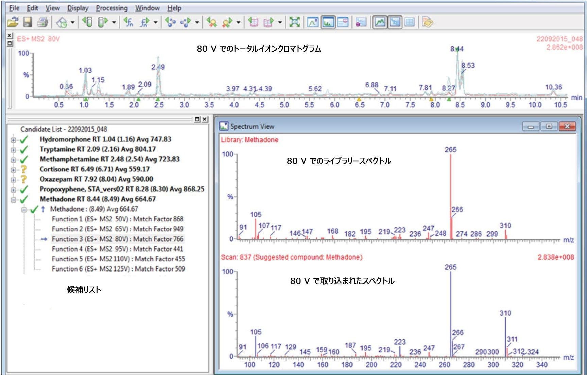Click the toolbar icon with magenta dot
588x376 pixels.
click(x=361, y=22)
